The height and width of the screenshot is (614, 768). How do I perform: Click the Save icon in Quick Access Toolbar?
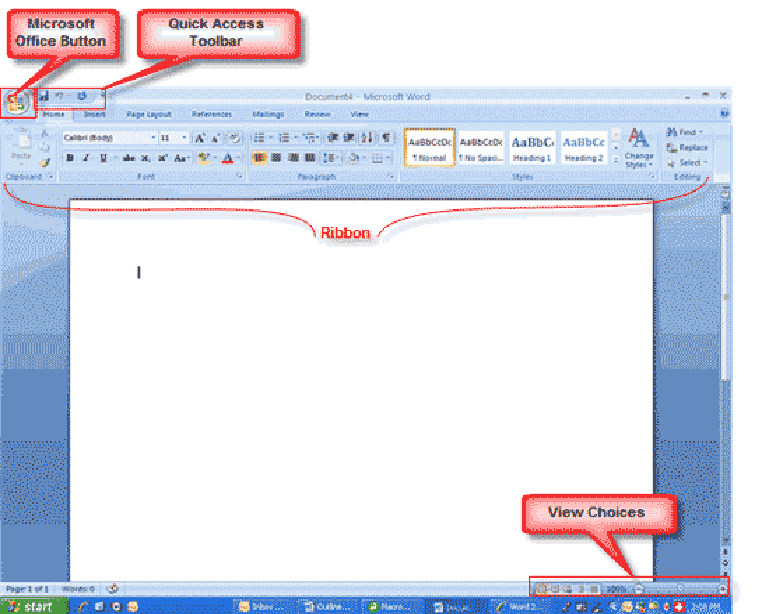tap(44, 97)
